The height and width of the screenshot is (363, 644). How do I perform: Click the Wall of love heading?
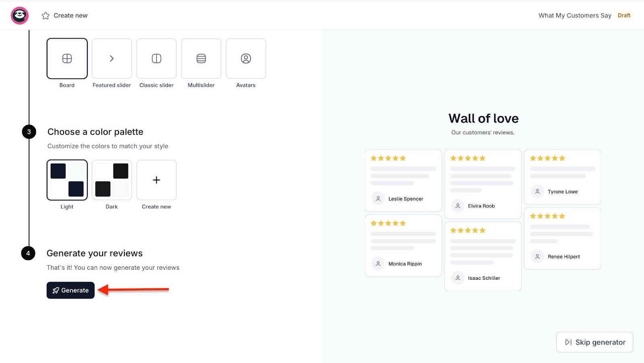point(483,118)
